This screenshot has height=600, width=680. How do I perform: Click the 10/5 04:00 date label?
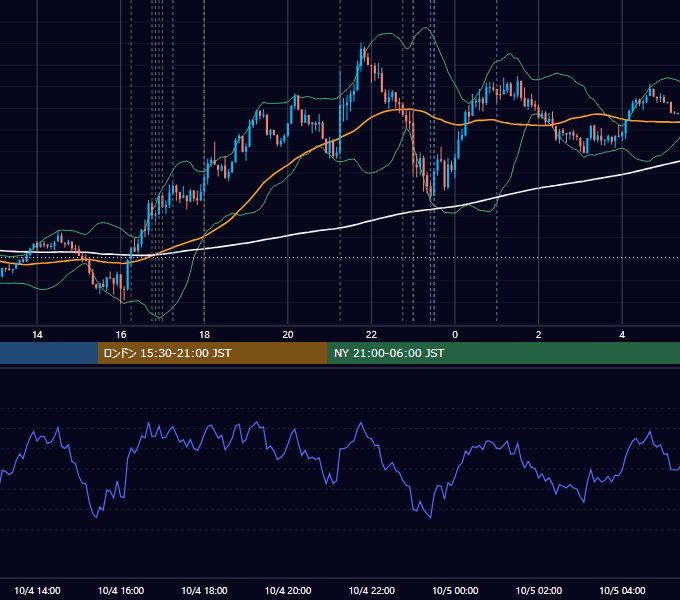(x=622, y=590)
